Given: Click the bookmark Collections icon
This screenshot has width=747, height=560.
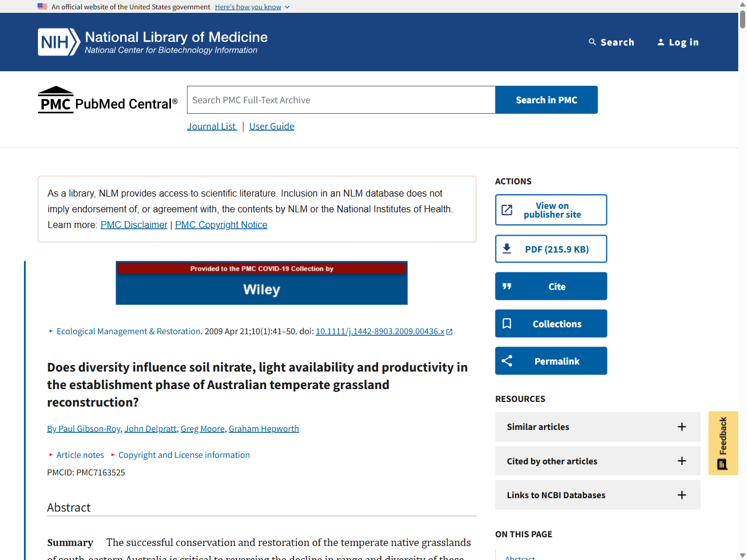Looking at the screenshot, I should pyautogui.click(x=507, y=324).
